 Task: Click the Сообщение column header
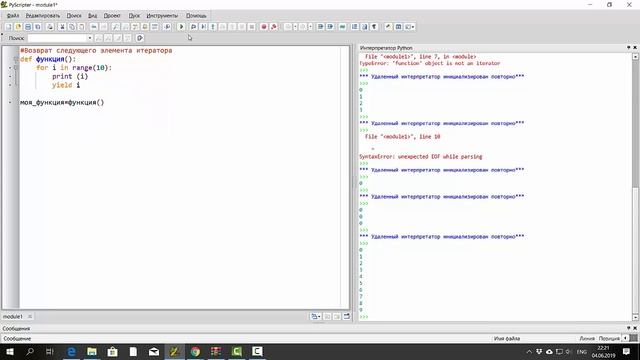click(17, 338)
